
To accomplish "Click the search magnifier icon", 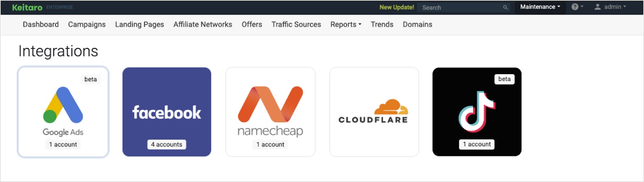I will (505, 8).
